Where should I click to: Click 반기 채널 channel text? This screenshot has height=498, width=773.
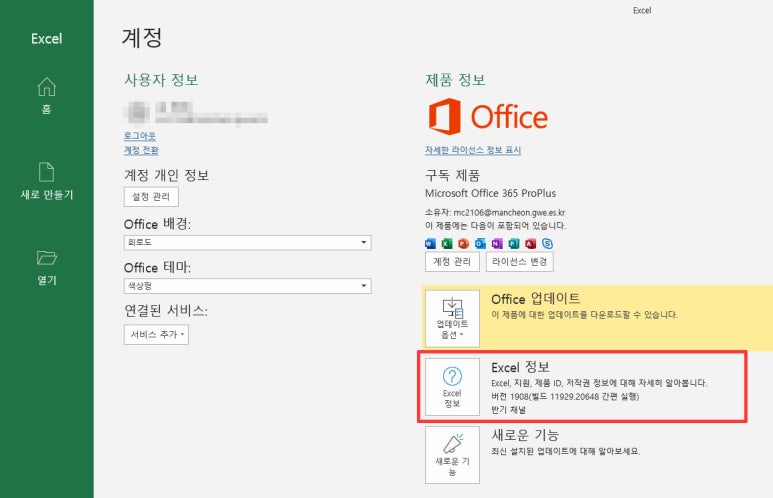pos(508,410)
